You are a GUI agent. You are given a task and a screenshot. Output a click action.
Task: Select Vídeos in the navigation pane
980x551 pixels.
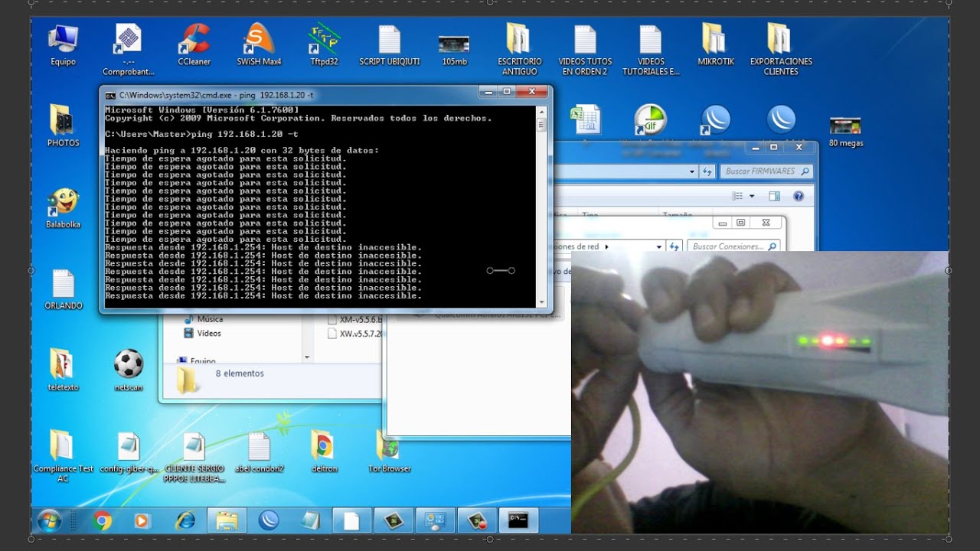(x=203, y=333)
